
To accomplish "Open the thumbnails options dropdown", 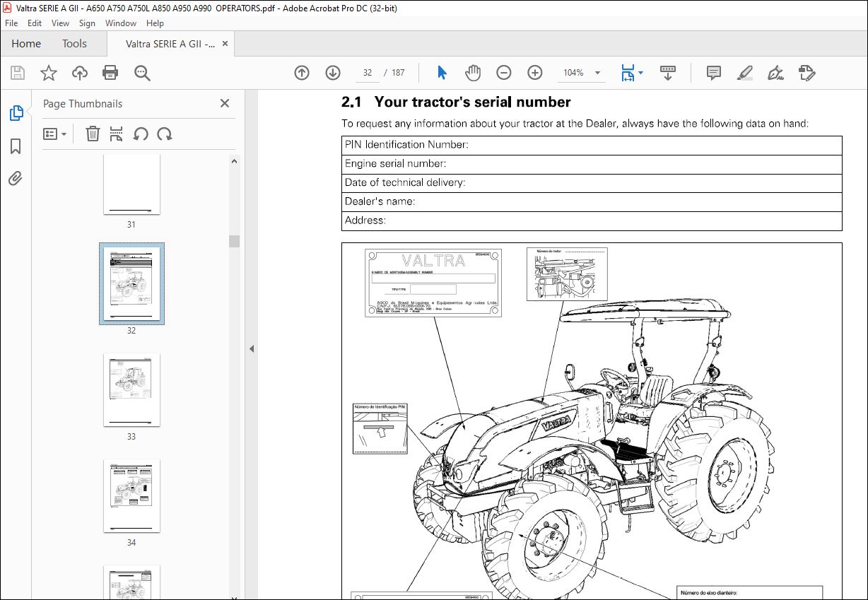I will [55, 134].
